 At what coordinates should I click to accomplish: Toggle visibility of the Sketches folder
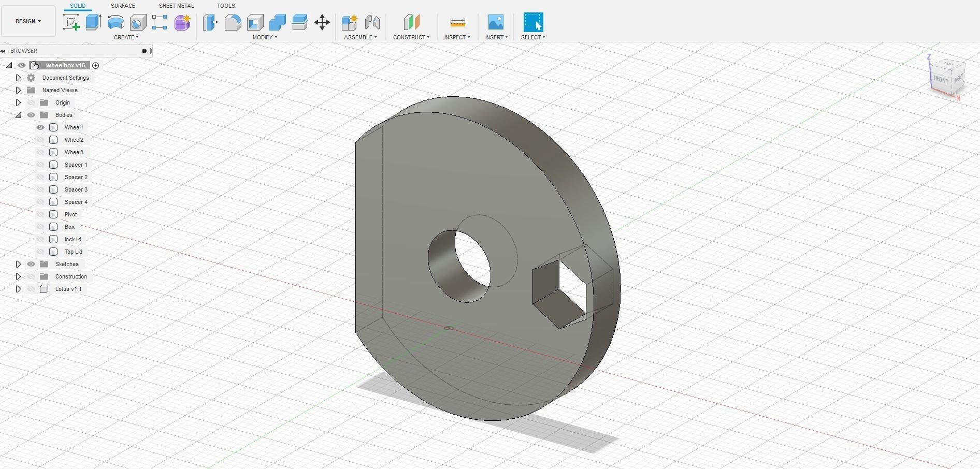point(31,264)
